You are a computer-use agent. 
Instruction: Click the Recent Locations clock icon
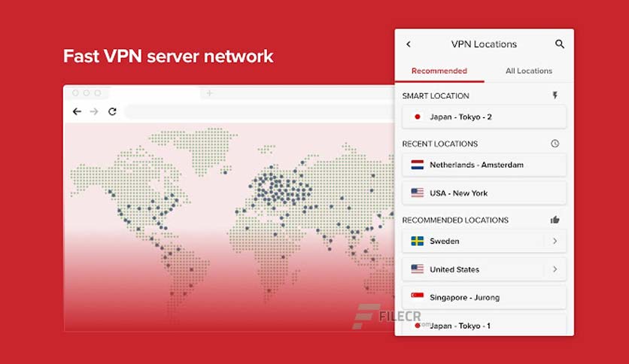(x=555, y=144)
